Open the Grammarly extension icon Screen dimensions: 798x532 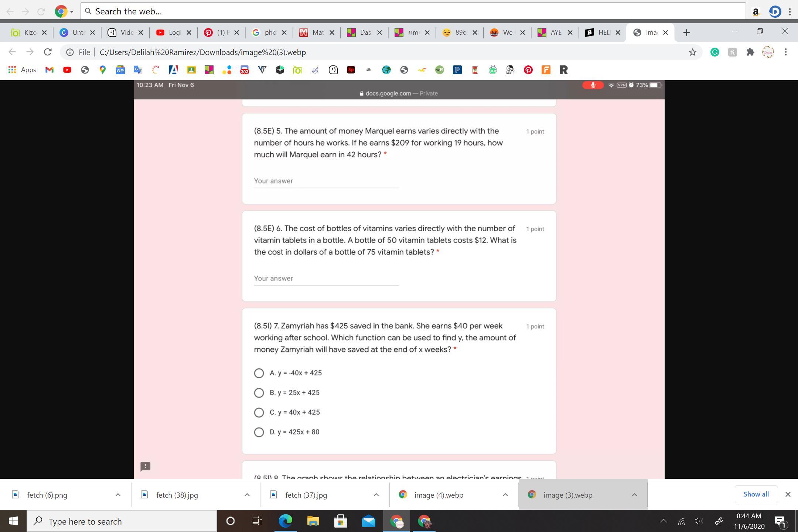715,52
